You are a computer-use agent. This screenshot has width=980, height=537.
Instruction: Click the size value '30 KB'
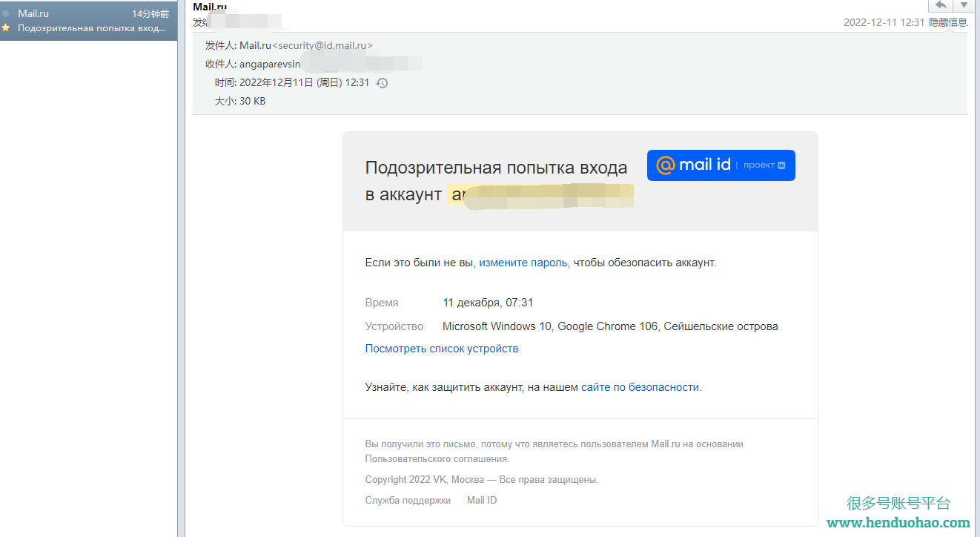tap(252, 101)
